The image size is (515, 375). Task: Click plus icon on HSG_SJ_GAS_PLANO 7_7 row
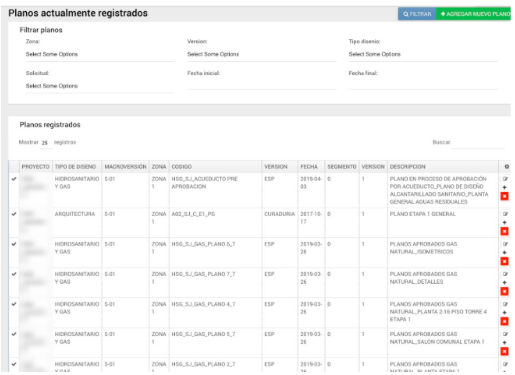pos(505,282)
